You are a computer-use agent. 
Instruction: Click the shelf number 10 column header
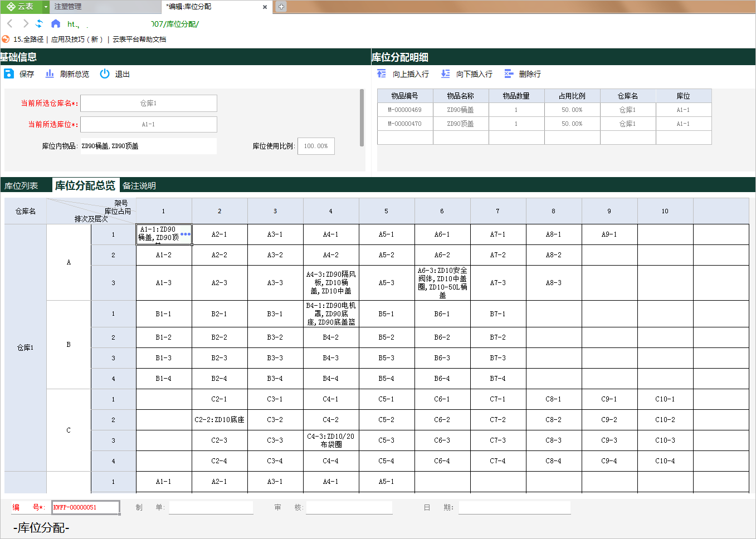[665, 211]
